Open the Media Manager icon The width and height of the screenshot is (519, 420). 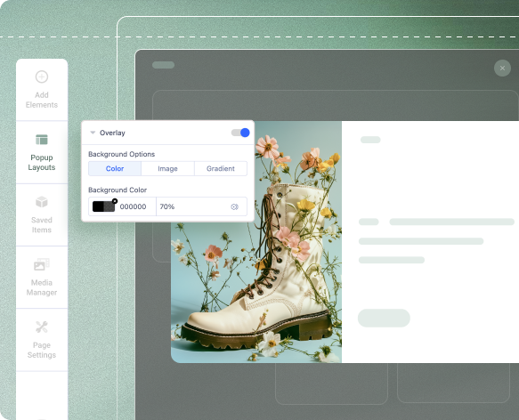(x=42, y=264)
